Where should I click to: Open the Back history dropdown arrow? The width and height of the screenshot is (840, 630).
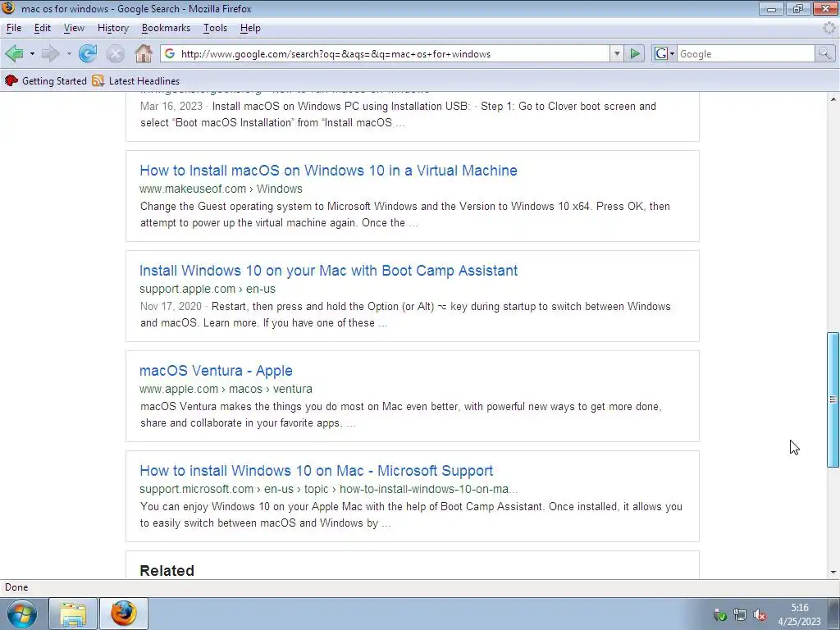click(x=32, y=53)
